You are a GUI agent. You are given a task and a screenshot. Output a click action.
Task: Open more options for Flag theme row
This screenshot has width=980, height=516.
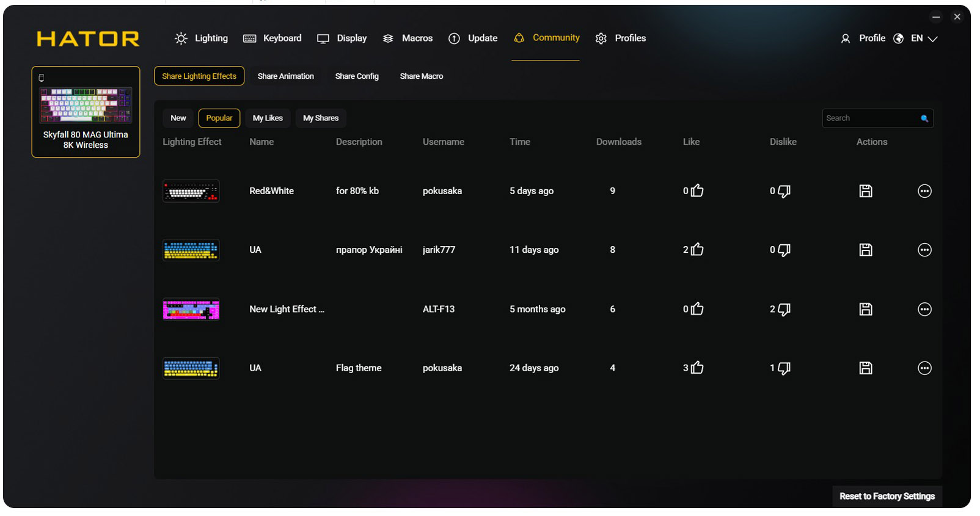pos(924,368)
